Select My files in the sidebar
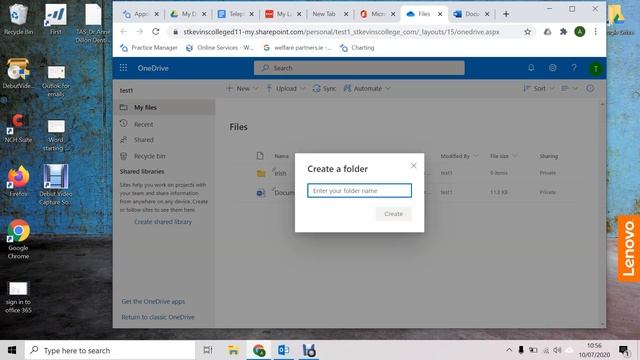Viewport: 640px width, 360px height. (164, 107)
